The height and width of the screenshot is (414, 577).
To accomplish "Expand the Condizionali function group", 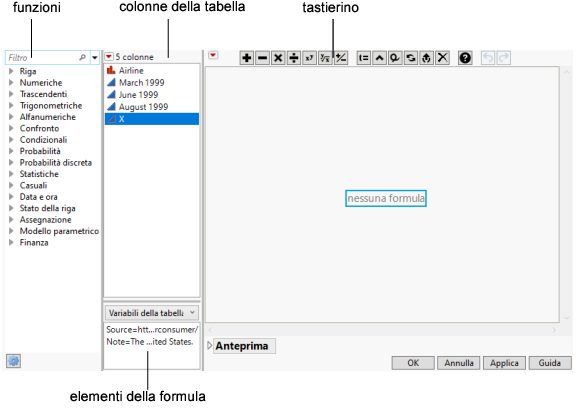I will (11, 139).
